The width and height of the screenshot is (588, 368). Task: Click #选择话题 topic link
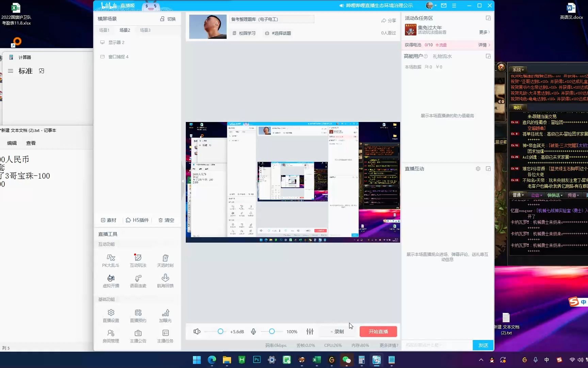pyautogui.click(x=278, y=33)
